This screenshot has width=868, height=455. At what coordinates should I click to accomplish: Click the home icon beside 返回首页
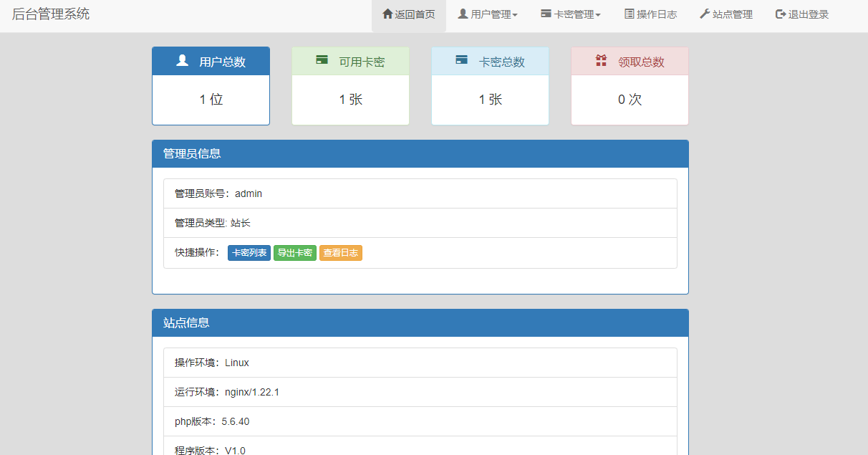click(x=387, y=14)
